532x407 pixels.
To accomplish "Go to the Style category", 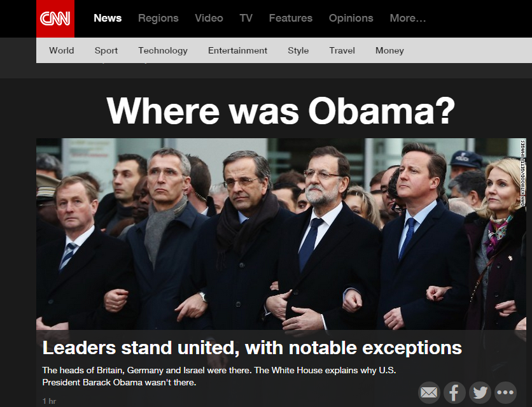I will click(x=298, y=50).
